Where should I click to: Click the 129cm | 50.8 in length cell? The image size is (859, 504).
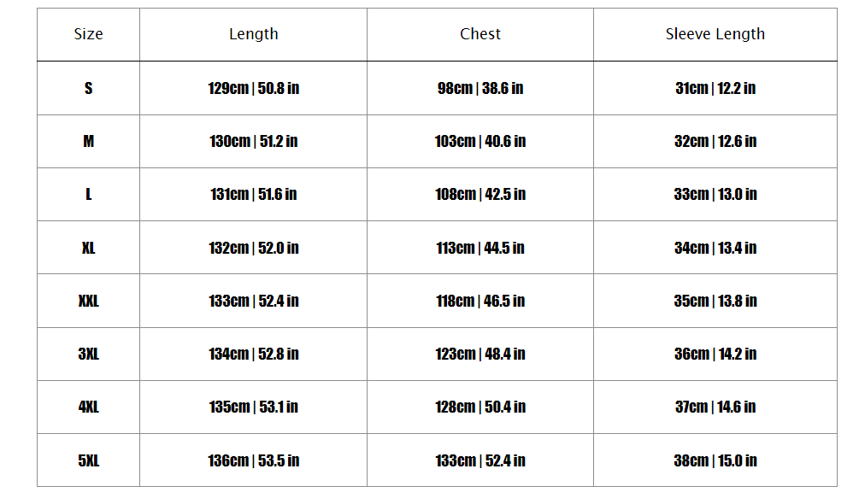pos(253,88)
